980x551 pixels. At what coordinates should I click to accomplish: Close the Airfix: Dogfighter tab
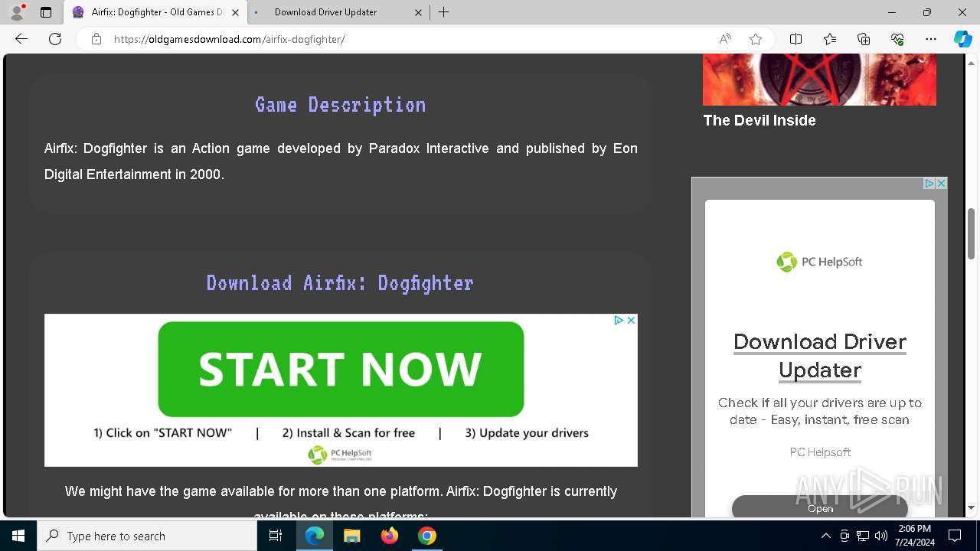(235, 12)
